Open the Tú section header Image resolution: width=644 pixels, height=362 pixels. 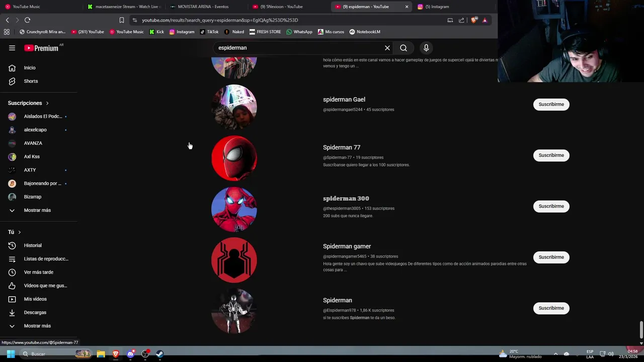tap(14, 232)
